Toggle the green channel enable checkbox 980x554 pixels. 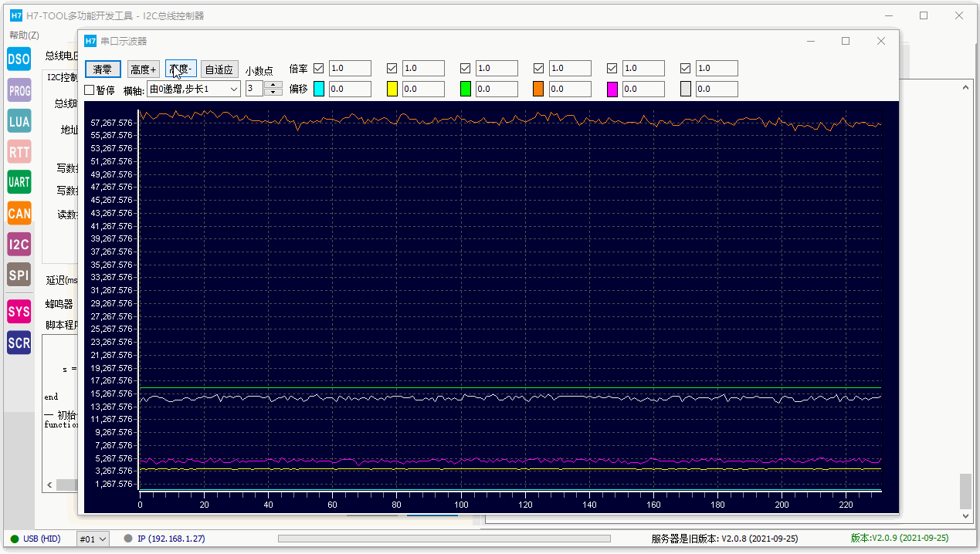(465, 68)
